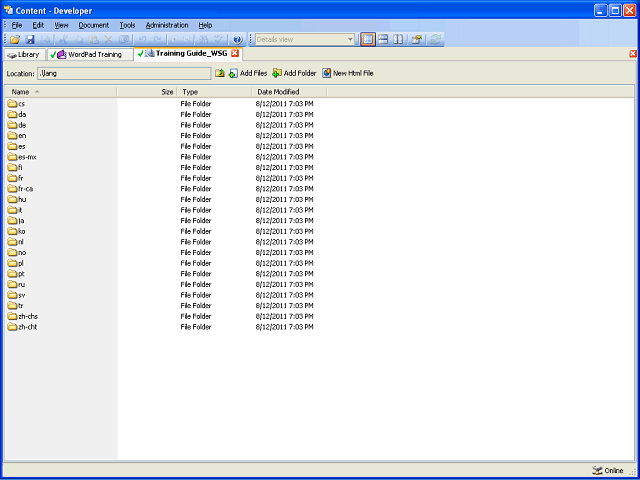640x480 pixels.
Task: Open the File menu
Action: coord(17,25)
